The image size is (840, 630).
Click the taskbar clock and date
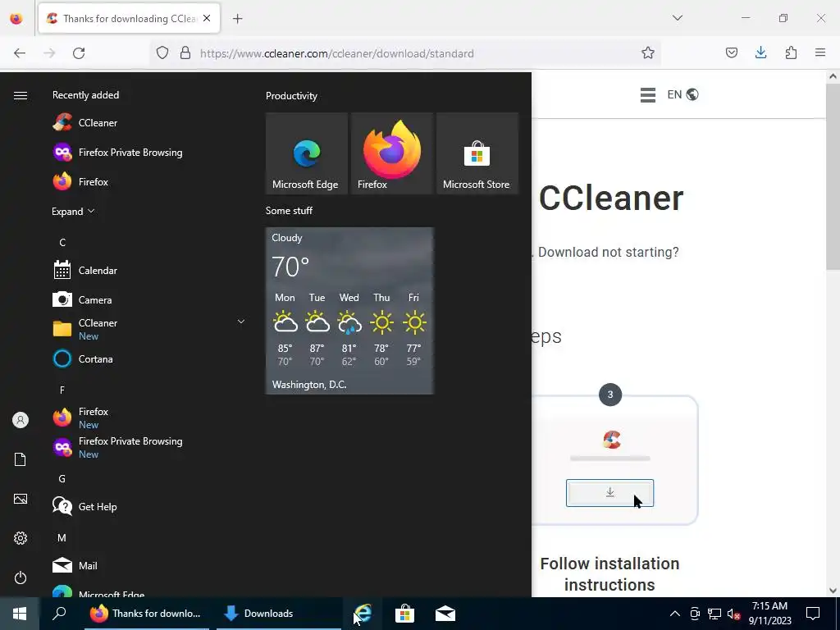pos(769,614)
